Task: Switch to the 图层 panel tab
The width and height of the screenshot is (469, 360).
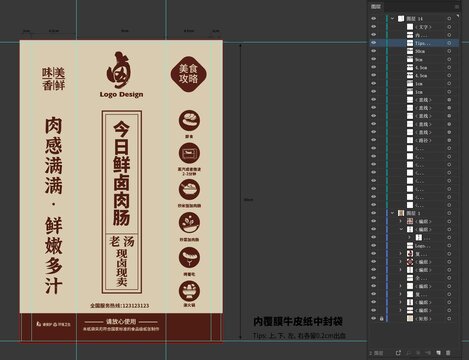Action: (x=376, y=7)
